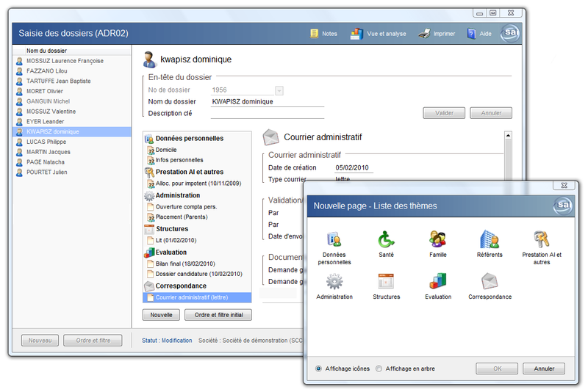
Task: Select the Structures theme icon
Action: (387, 282)
